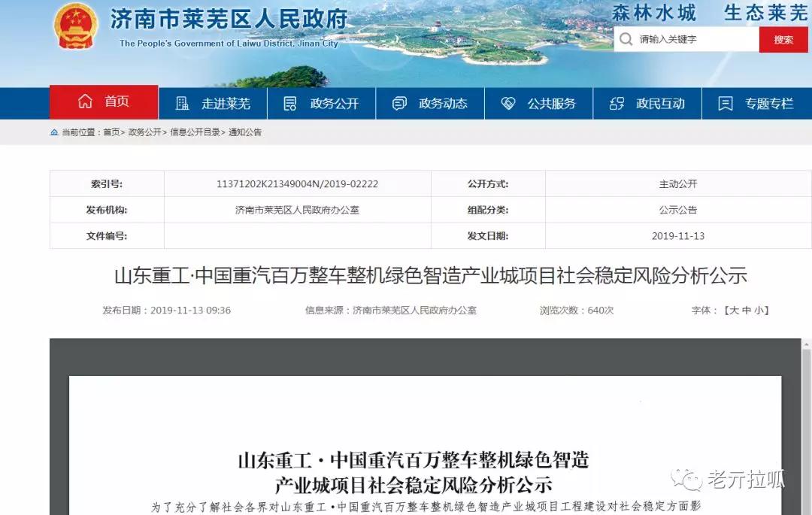This screenshot has height=515, width=812.
Task: Set font size to 大
Action: point(735,311)
